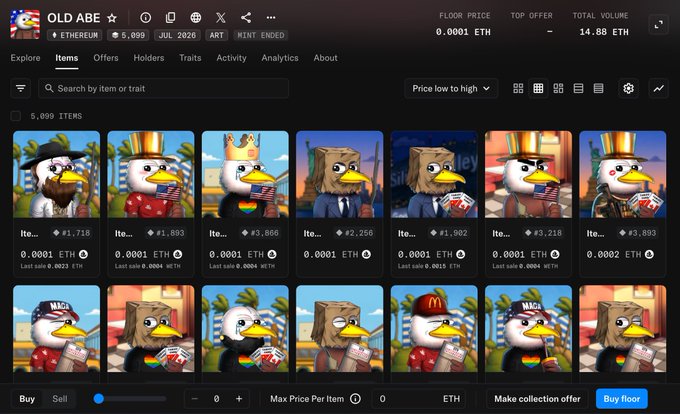Select the Items tab
The height and width of the screenshot is (414, 680).
[67, 58]
